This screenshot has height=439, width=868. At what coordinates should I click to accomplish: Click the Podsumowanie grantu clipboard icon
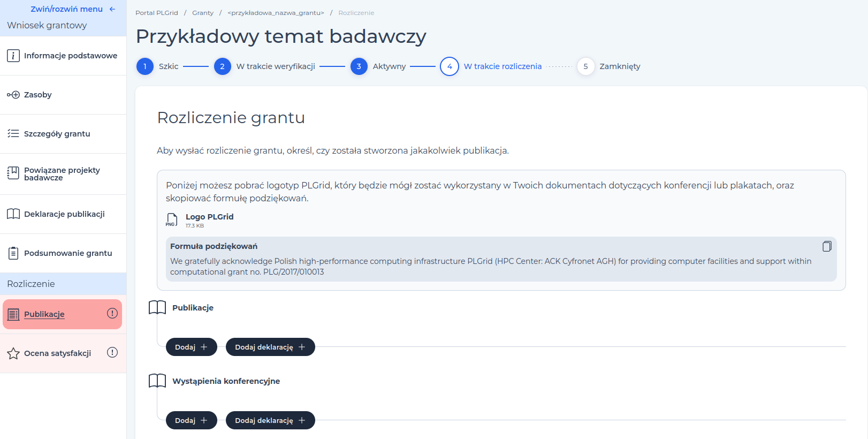(13, 253)
